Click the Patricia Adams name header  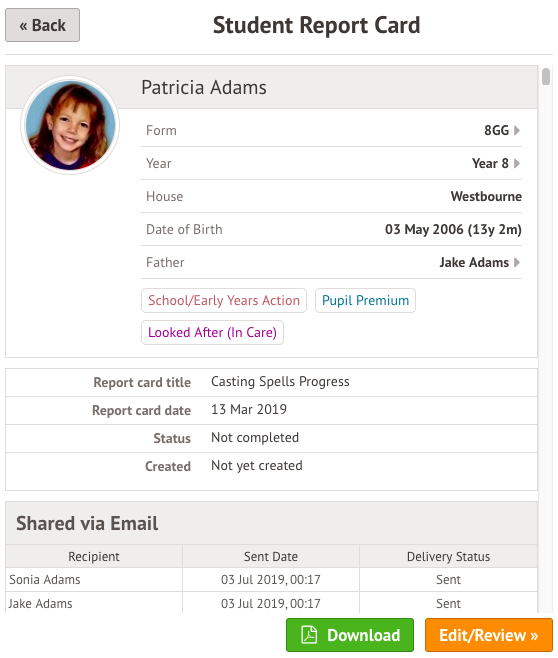point(204,88)
